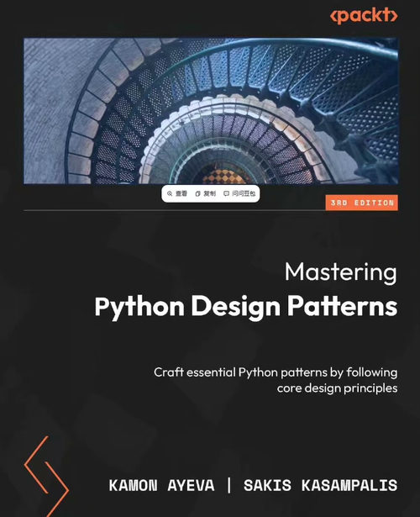Click the title "Python Design Patterns"
Screen dimensions: 420x517
click(246, 308)
